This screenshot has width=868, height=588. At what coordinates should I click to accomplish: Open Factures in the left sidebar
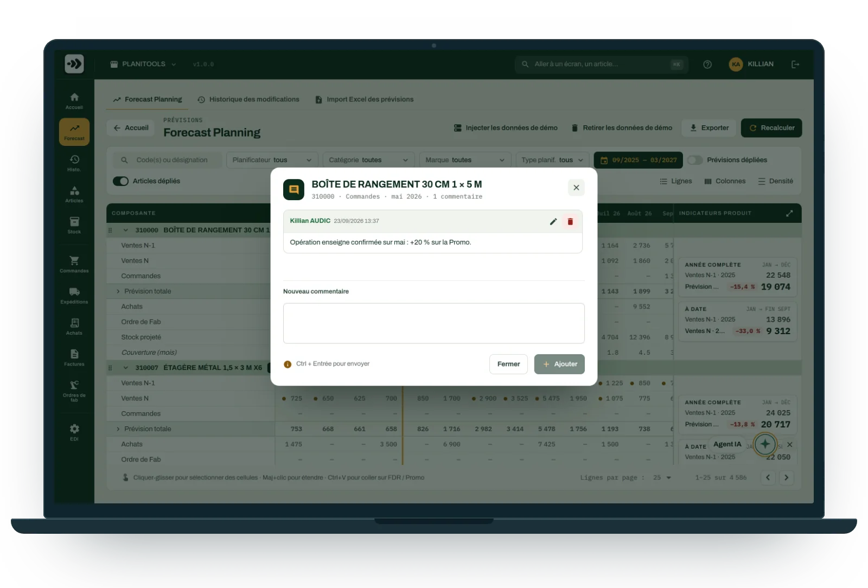point(74,357)
